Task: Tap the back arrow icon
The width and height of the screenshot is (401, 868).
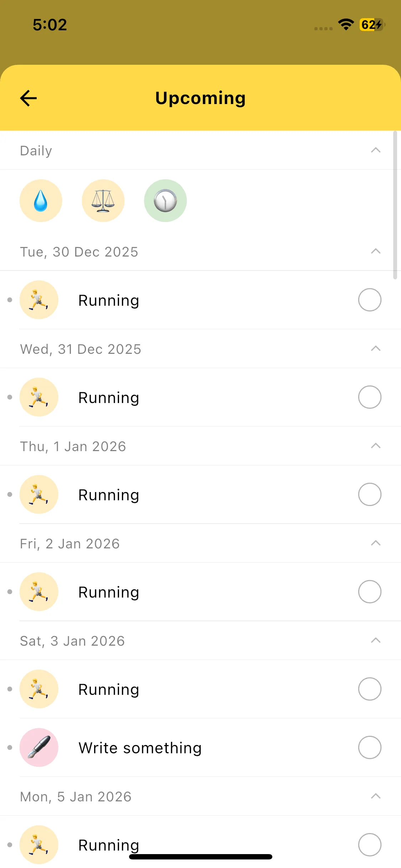Action: [x=29, y=98]
